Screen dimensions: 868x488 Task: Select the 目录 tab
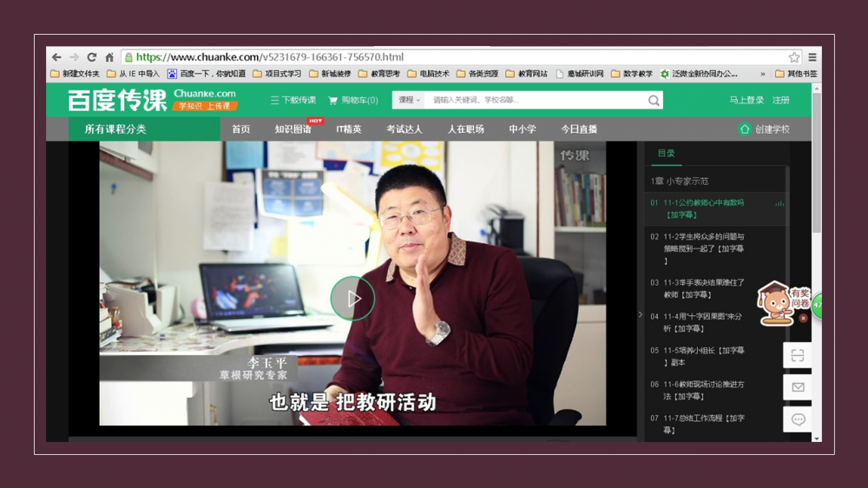(x=666, y=154)
